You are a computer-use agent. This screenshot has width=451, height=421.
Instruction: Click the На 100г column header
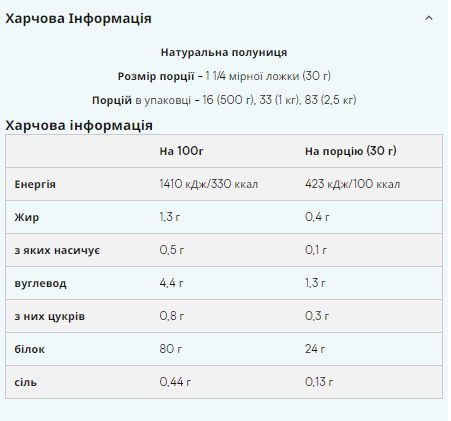181,151
